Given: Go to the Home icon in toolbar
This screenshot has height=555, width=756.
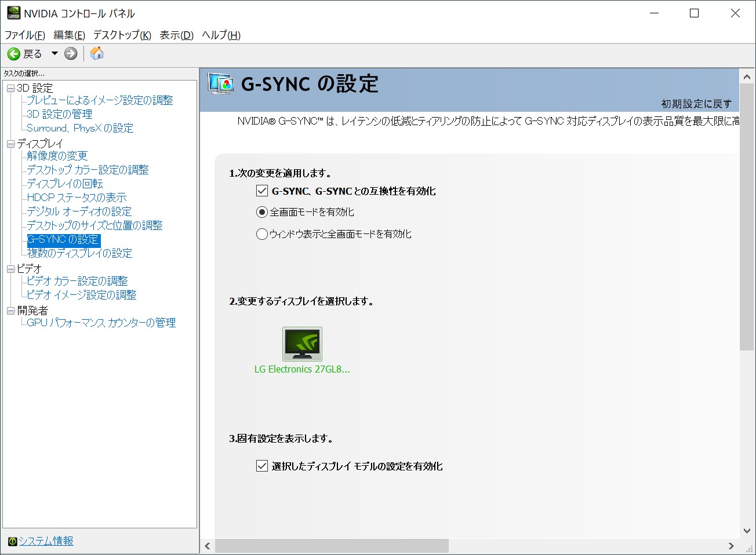Looking at the screenshot, I should 97,53.
